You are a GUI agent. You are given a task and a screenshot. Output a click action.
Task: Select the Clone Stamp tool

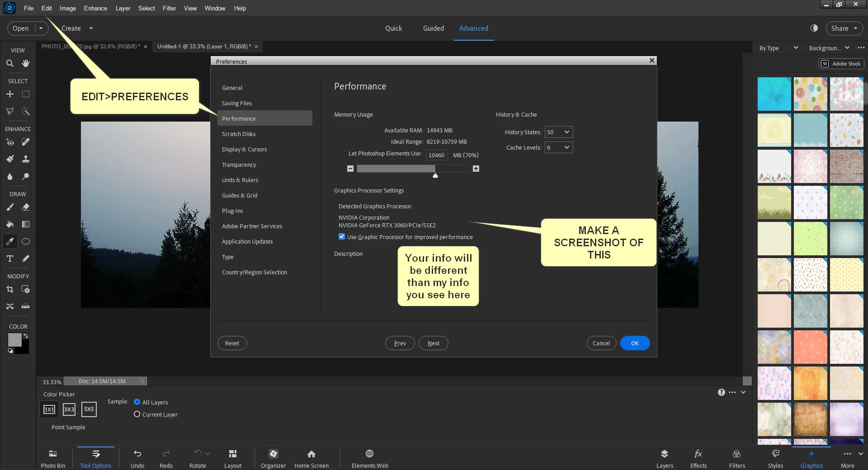[x=26, y=159]
